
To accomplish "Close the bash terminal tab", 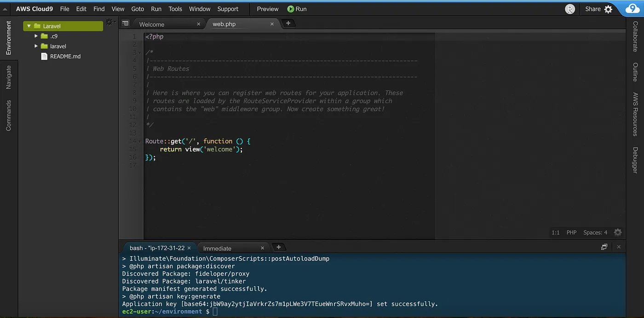I will (x=189, y=248).
